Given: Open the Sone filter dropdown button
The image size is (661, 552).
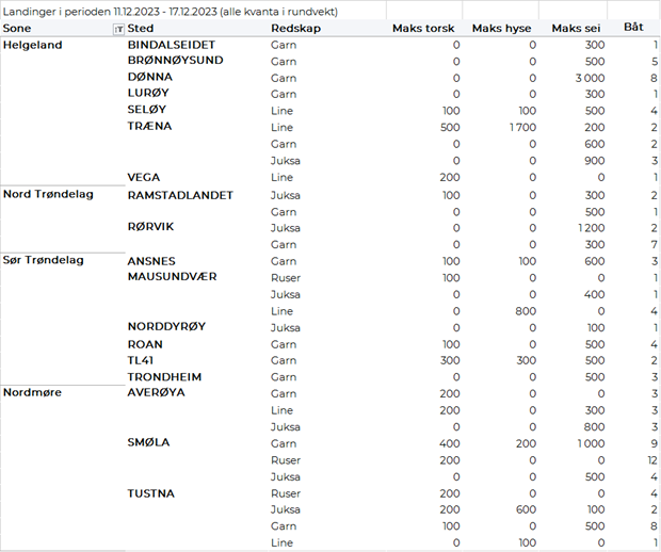Looking at the screenshot, I should click(x=119, y=29).
